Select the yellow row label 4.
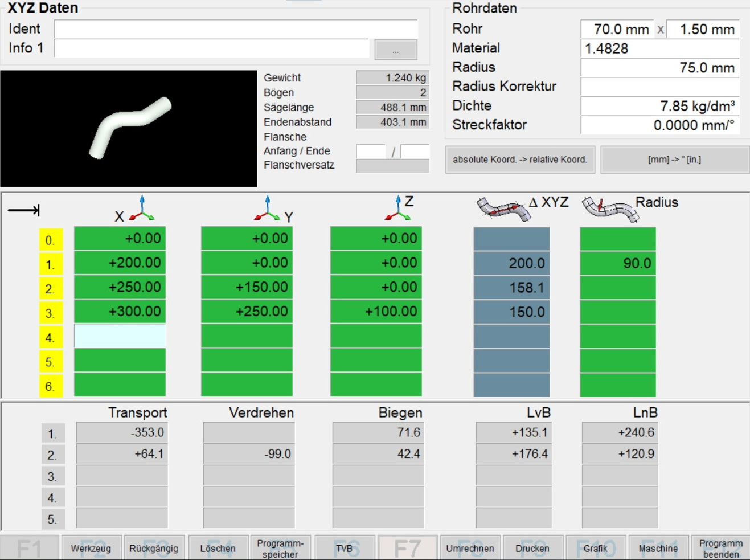This screenshot has width=750, height=560. (50, 338)
